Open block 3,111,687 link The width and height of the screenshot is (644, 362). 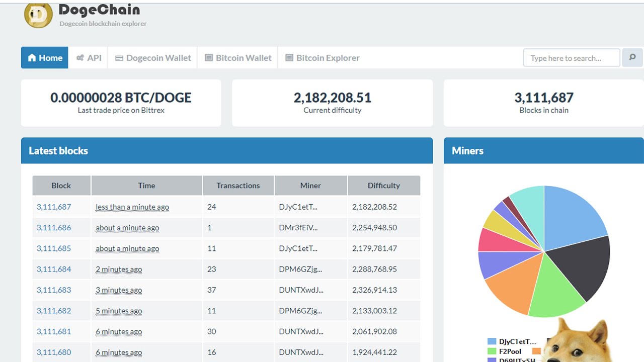pos(54,207)
